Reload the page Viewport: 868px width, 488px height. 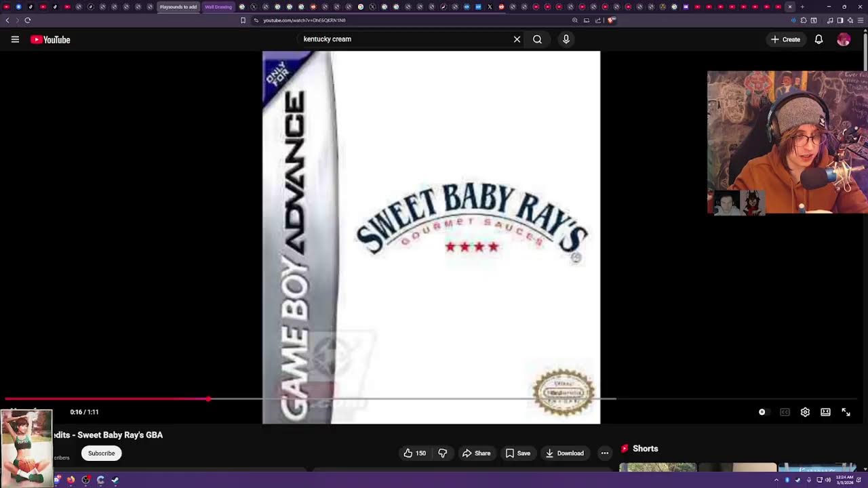[28, 20]
